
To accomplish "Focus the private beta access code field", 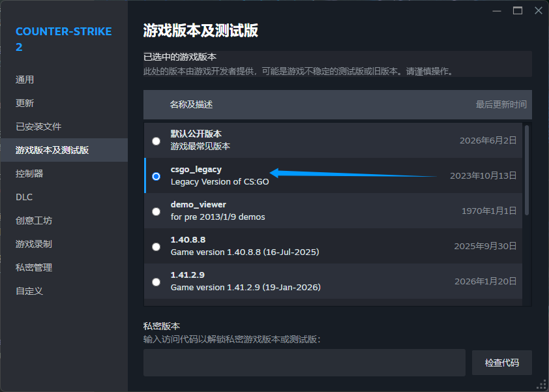I will click(x=304, y=363).
